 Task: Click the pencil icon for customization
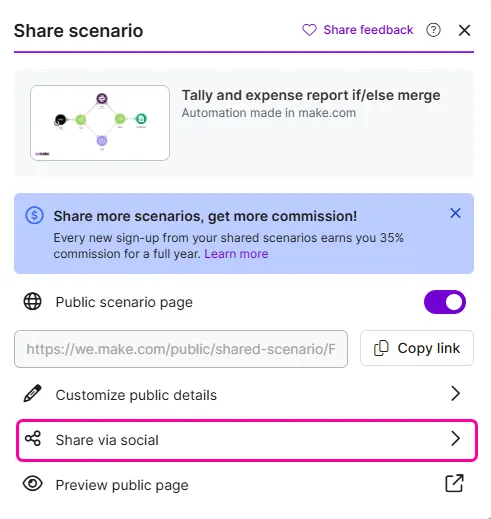(32, 394)
